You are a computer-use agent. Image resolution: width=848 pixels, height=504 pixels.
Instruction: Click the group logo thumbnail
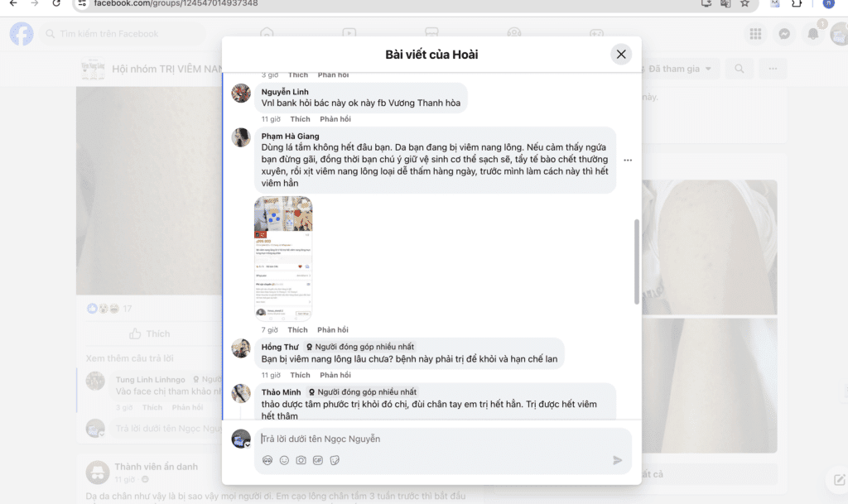pyautogui.click(x=93, y=69)
